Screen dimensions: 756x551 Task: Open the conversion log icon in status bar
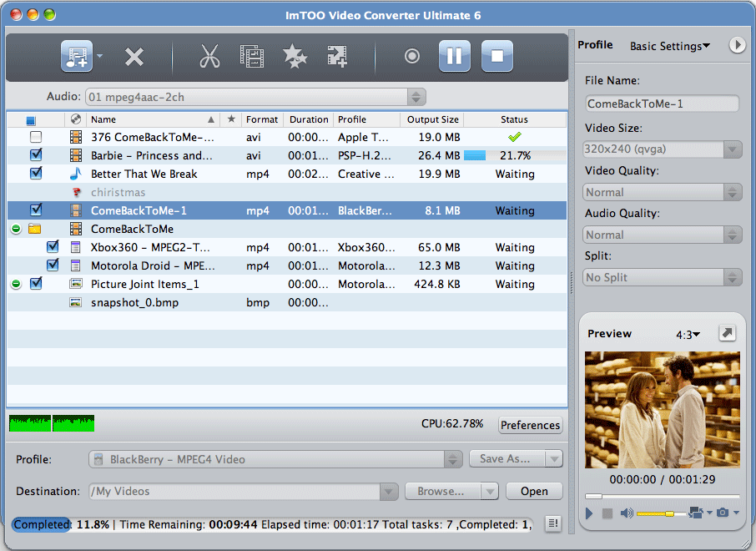(553, 523)
